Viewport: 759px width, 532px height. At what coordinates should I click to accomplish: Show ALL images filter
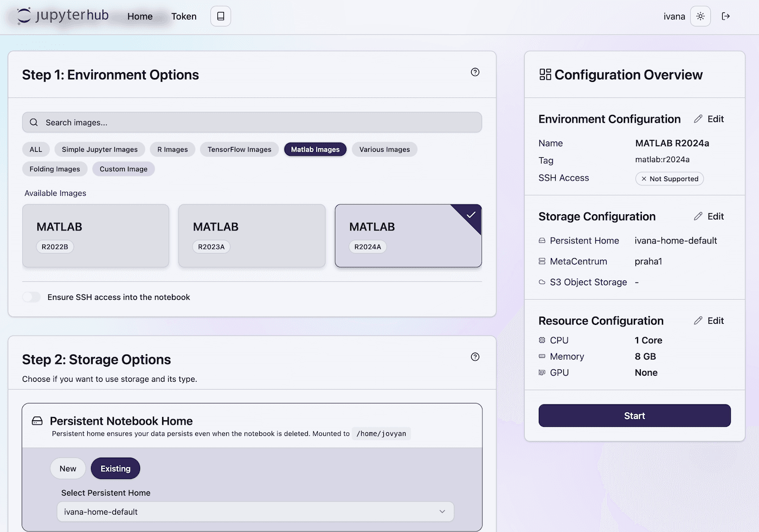pyautogui.click(x=36, y=150)
